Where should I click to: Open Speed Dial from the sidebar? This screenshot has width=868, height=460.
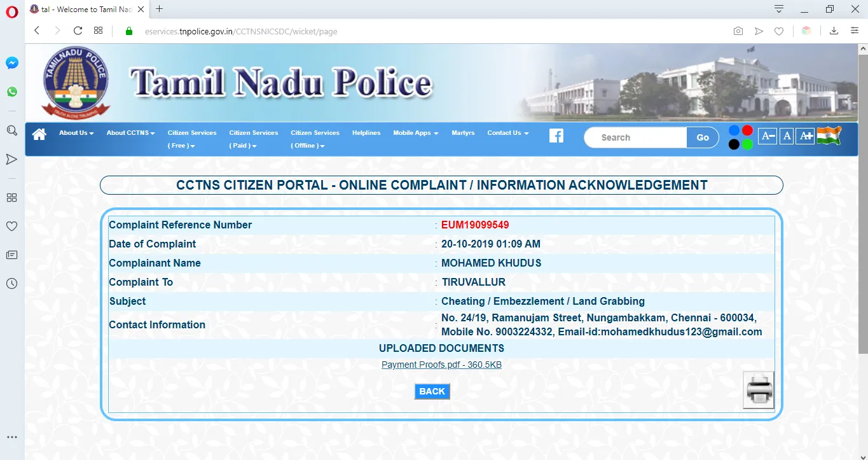11,198
